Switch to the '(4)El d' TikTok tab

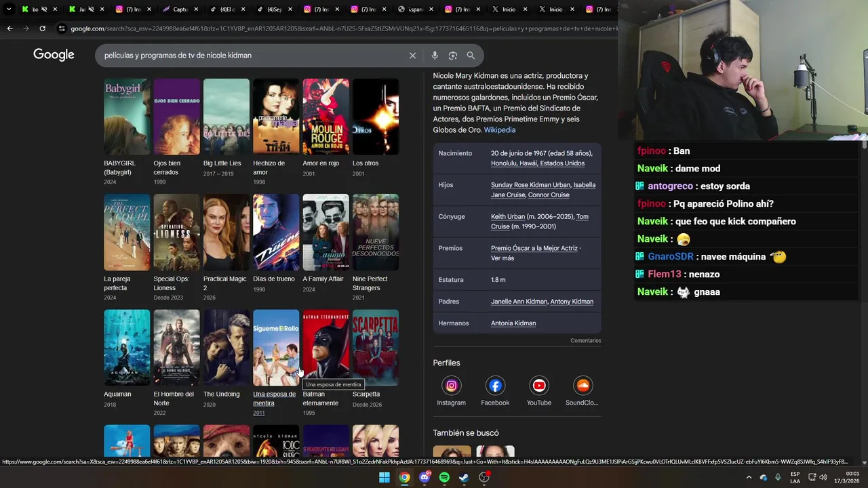click(x=227, y=9)
